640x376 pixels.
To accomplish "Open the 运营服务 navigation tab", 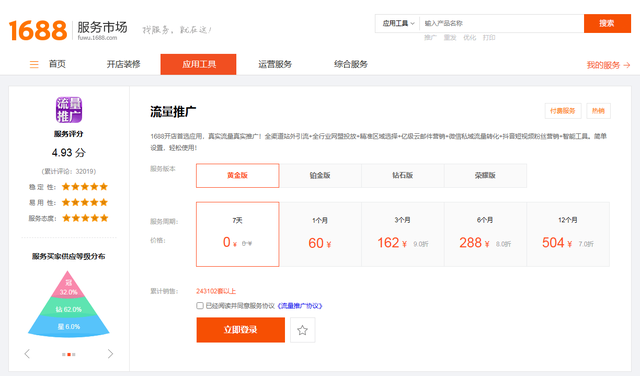I will tap(275, 64).
